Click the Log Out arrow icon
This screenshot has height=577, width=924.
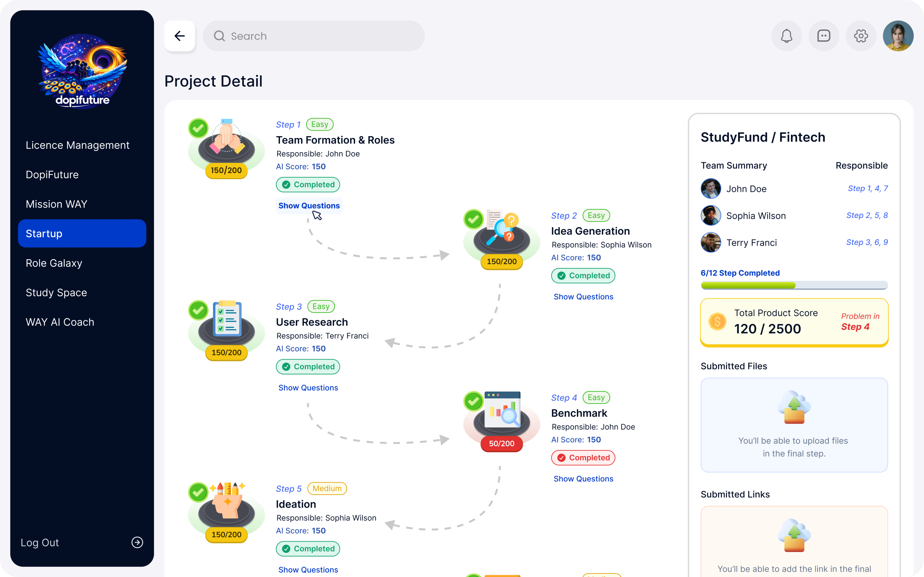[x=137, y=542]
